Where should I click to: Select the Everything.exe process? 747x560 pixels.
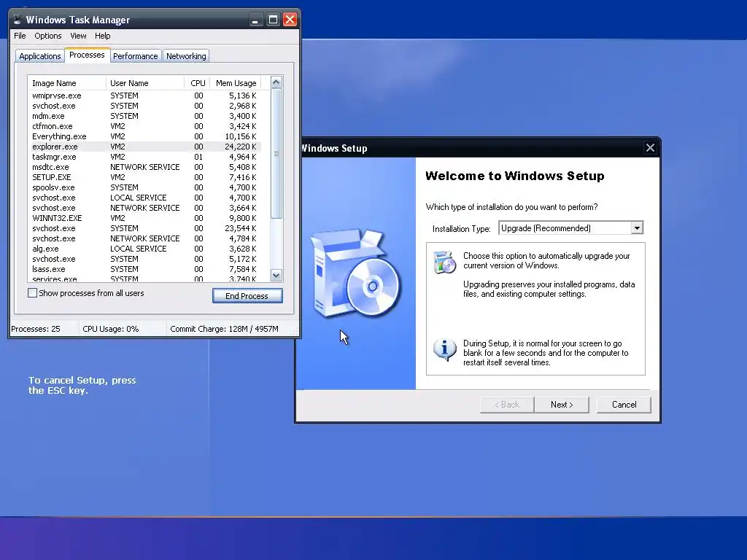(x=144, y=136)
